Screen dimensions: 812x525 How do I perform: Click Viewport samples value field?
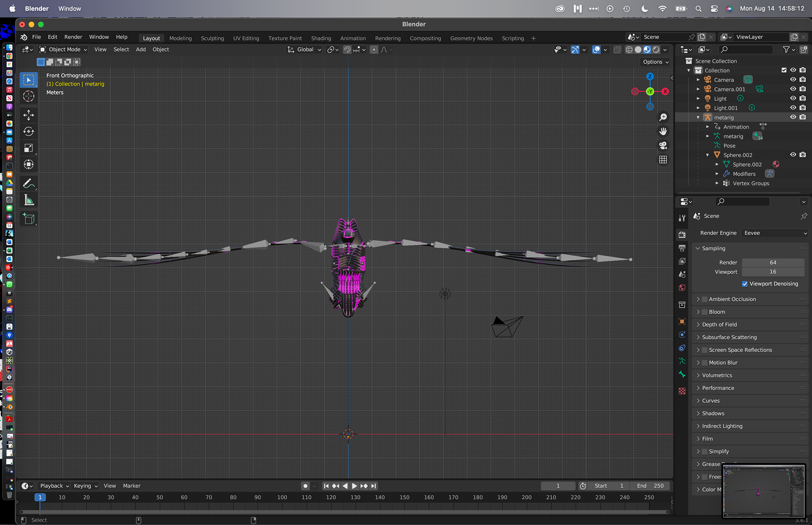(773, 272)
